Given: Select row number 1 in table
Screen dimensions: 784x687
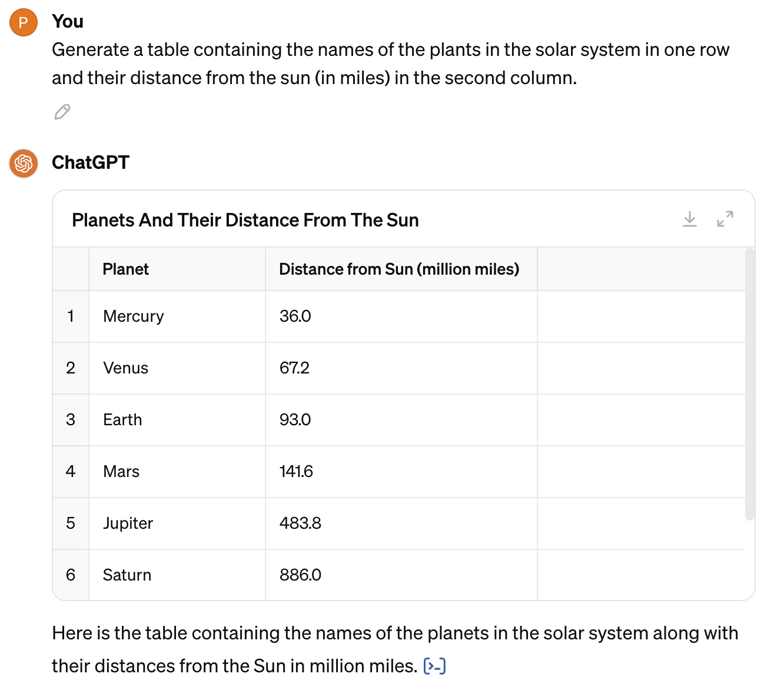Looking at the screenshot, I should (71, 316).
